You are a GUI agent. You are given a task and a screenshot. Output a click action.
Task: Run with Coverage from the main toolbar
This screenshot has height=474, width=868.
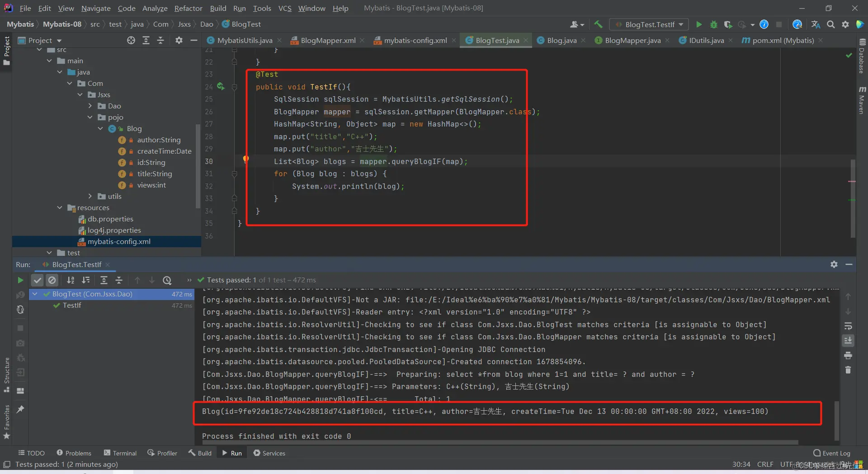point(728,24)
